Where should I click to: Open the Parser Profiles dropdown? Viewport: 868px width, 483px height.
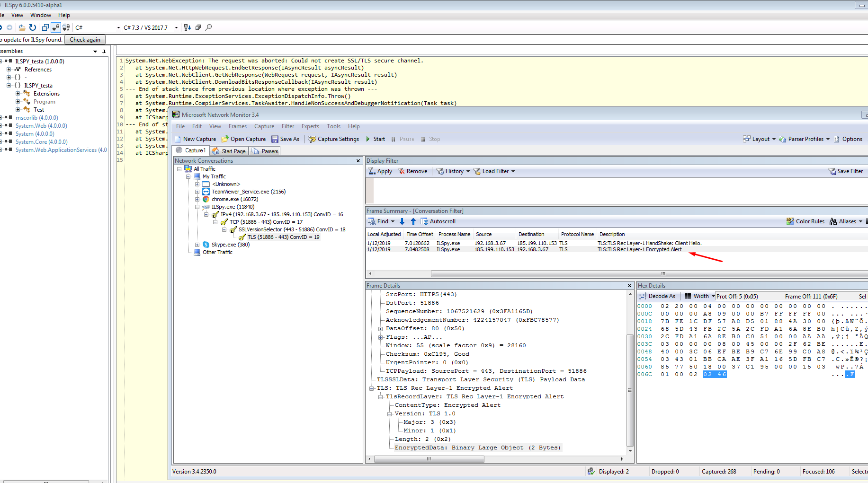click(x=804, y=139)
